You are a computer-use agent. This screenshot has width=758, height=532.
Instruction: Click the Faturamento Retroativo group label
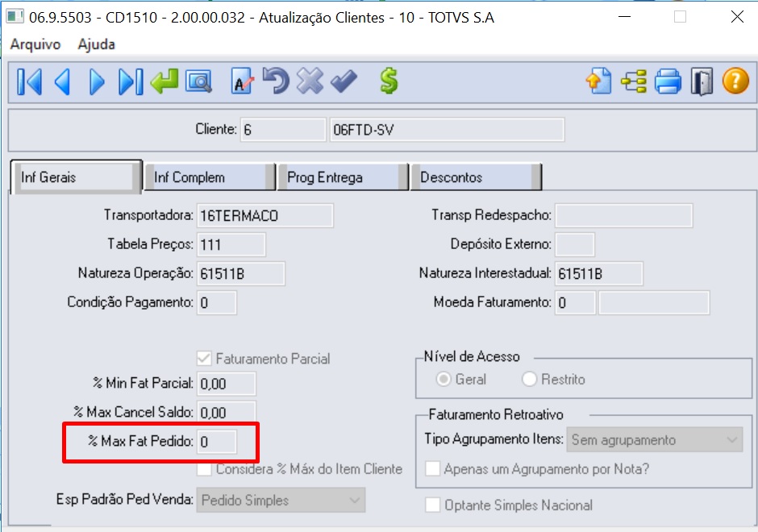click(496, 414)
